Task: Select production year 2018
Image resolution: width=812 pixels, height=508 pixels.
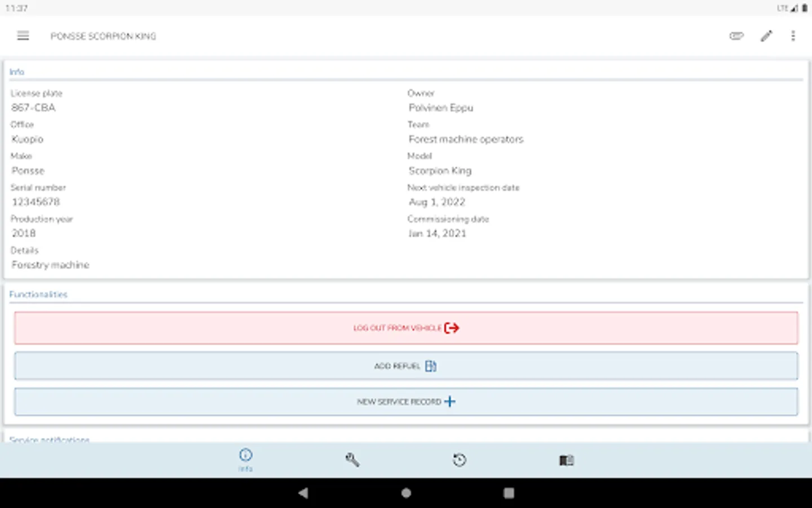Action: [24, 233]
